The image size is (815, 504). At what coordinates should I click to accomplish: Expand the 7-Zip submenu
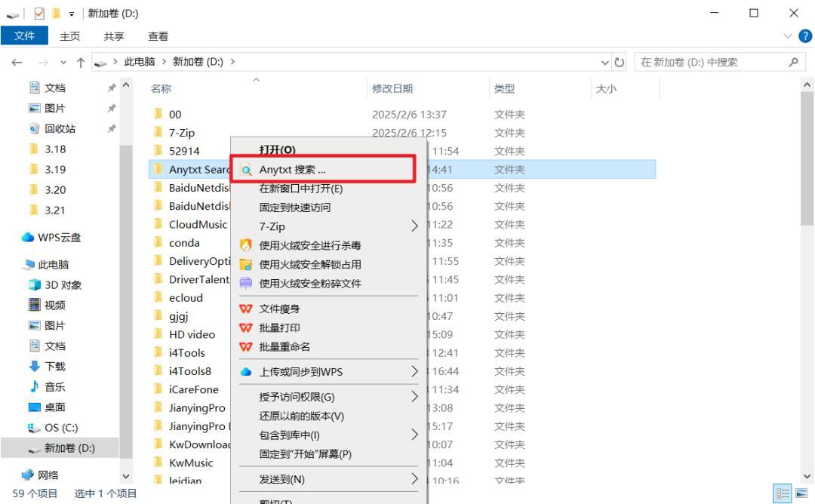414,226
